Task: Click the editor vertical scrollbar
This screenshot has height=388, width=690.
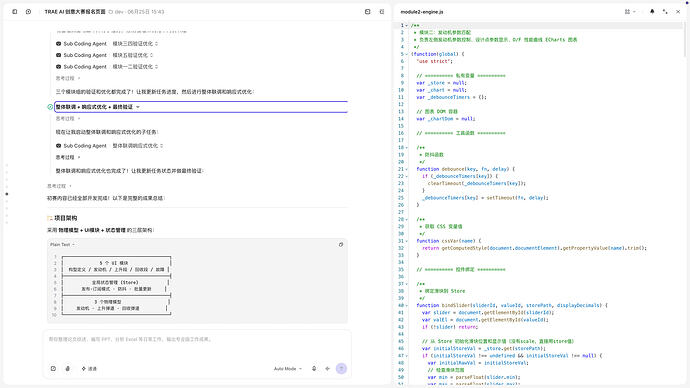Action: pos(685,40)
